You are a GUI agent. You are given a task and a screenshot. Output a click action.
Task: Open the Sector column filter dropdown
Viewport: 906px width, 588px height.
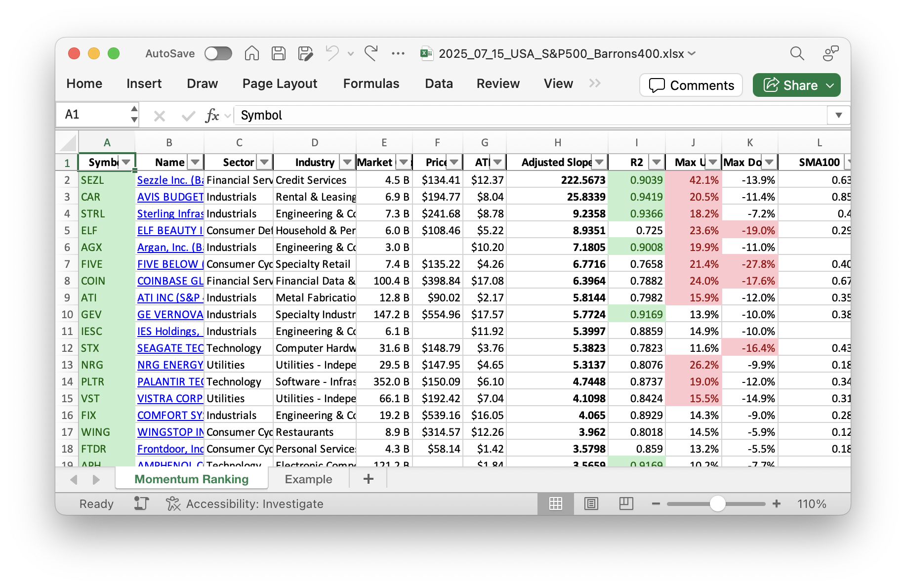click(265, 162)
